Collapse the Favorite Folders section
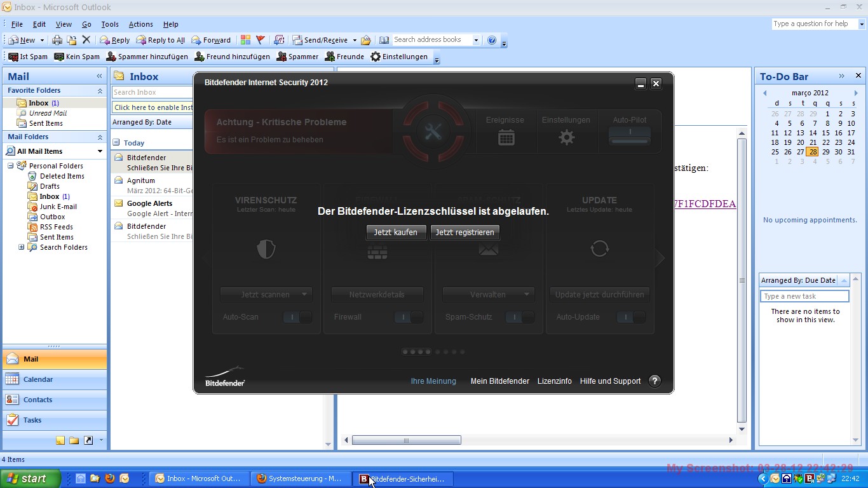 (x=100, y=91)
